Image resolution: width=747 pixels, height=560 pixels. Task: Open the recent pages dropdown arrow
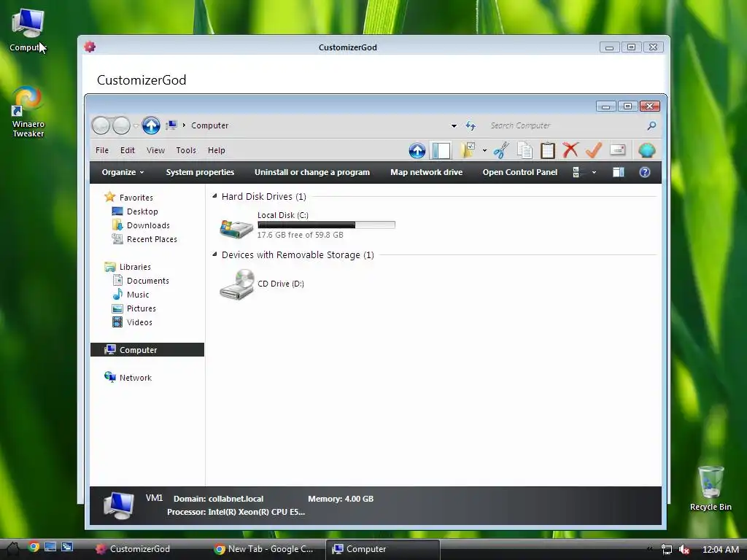click(136, 126)
